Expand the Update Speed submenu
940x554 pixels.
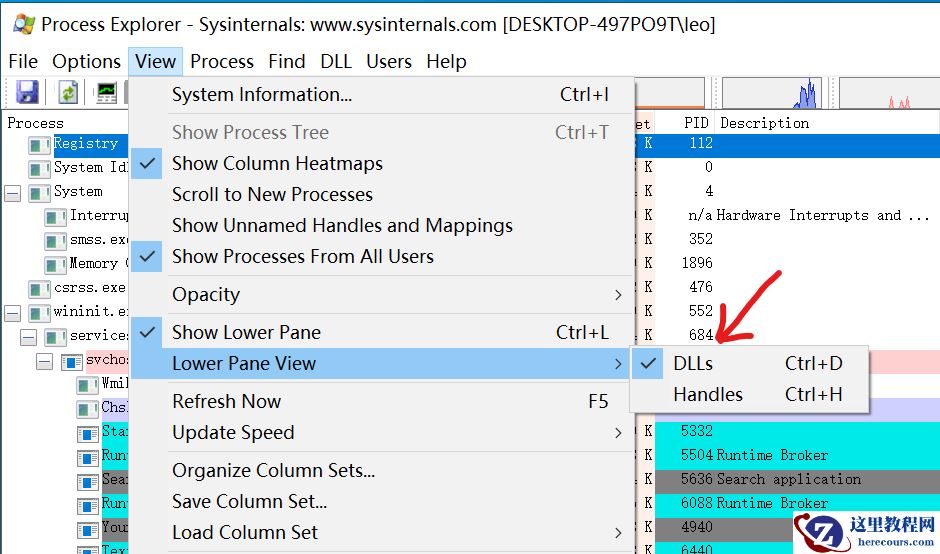[382, 432]
